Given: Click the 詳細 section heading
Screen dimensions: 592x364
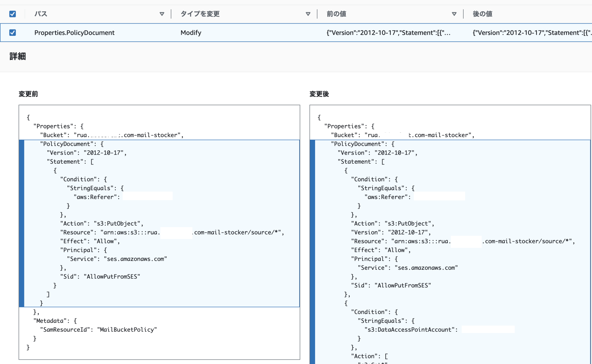Looking at the screenshot, I should [17, 56].
